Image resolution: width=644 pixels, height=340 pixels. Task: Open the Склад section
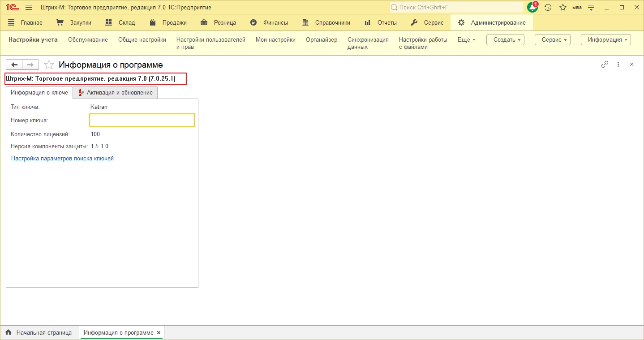(x=120, y=22)
